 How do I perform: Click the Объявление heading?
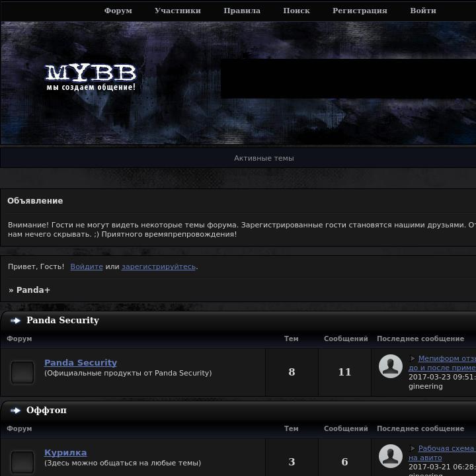(x=35, y=201)
